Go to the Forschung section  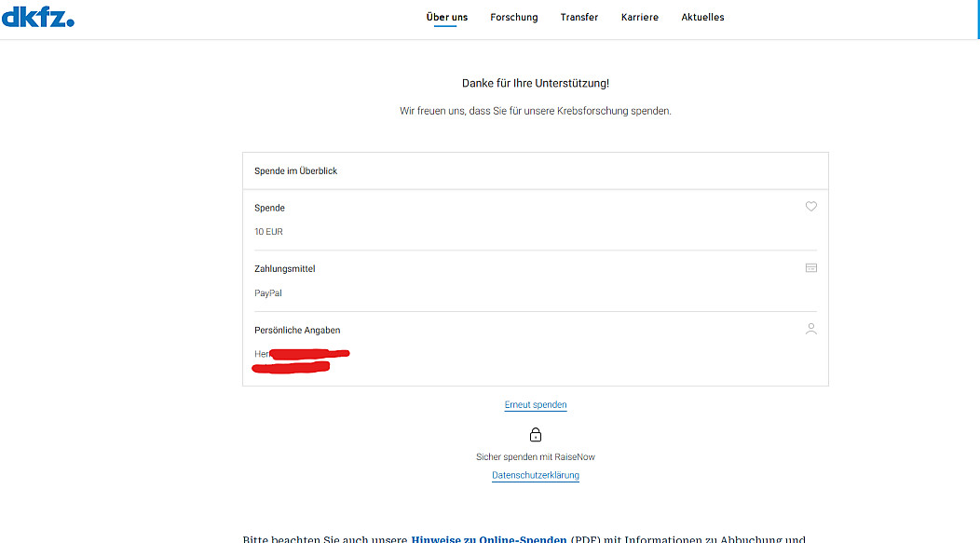coord(514,17)
